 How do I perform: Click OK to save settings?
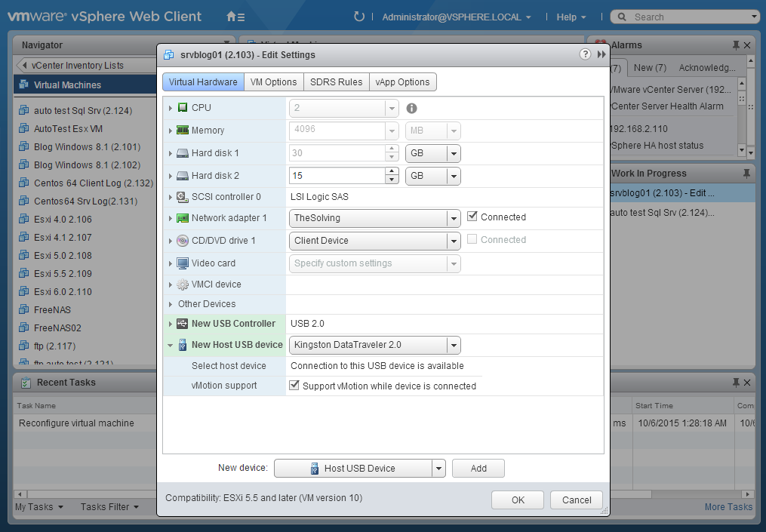pyautogui.click(x=518, y=500)
